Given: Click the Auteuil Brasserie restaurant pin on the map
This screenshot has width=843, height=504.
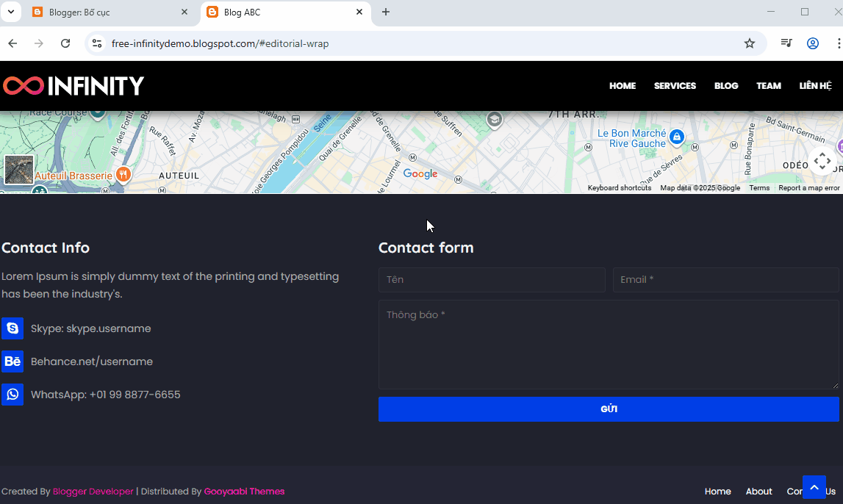Looking at the screenshot, I should 123,174.
